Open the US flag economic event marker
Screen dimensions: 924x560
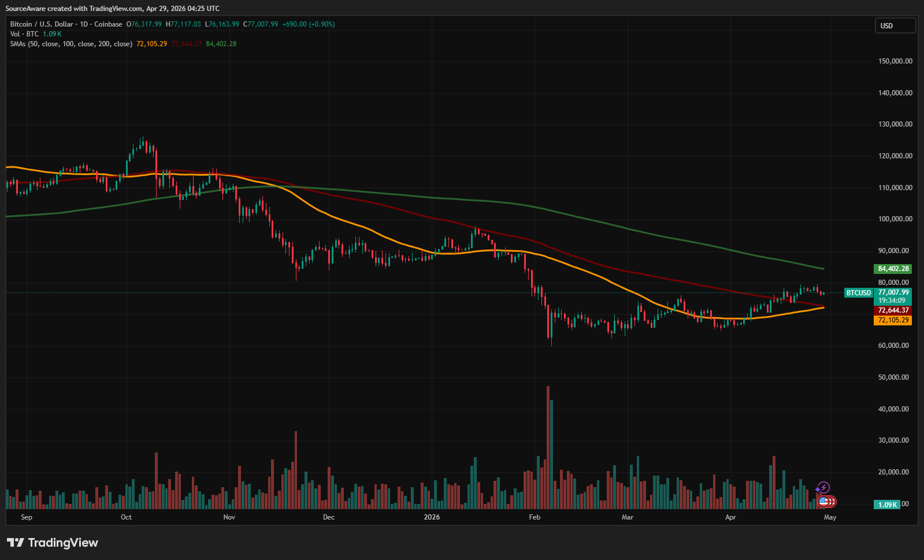pyautogui.click(x=824, y=502)
